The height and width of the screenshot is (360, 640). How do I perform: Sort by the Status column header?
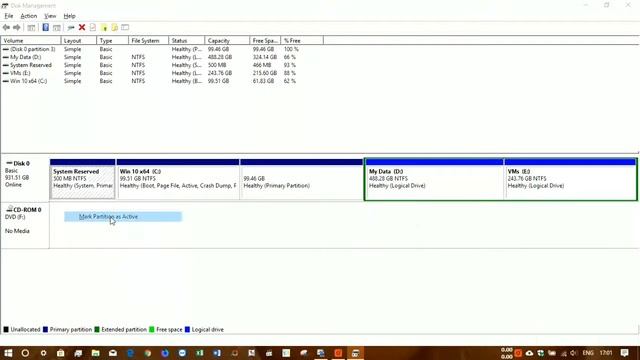tap(187, 41)
